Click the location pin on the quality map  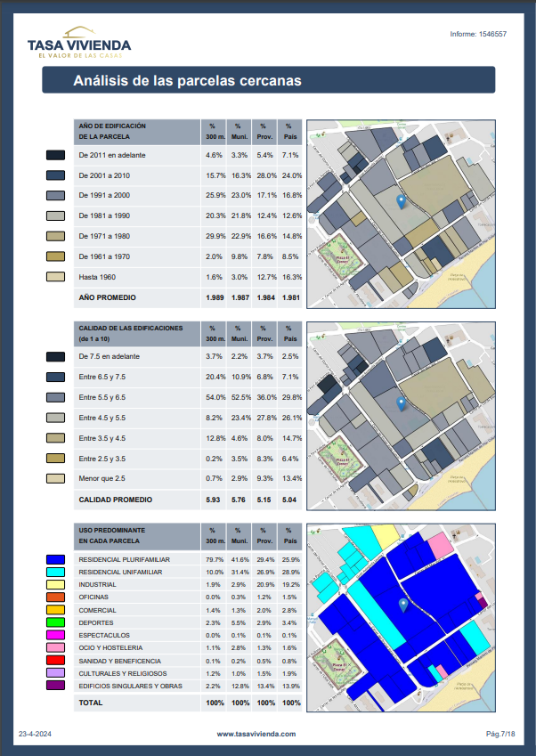(401, 403)
